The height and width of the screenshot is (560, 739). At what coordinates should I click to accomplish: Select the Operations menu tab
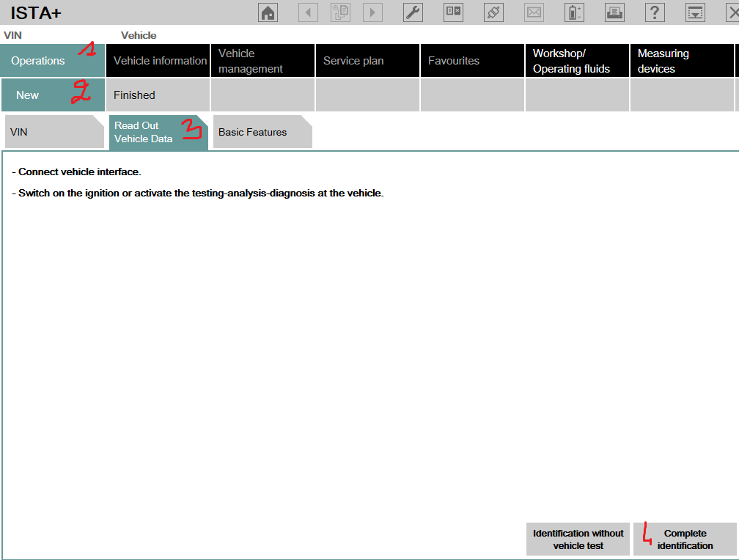[52, 61]
